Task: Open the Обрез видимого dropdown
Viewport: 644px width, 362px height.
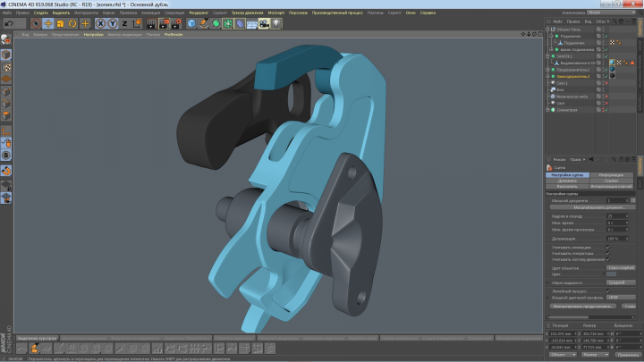Action: (621, 282)
